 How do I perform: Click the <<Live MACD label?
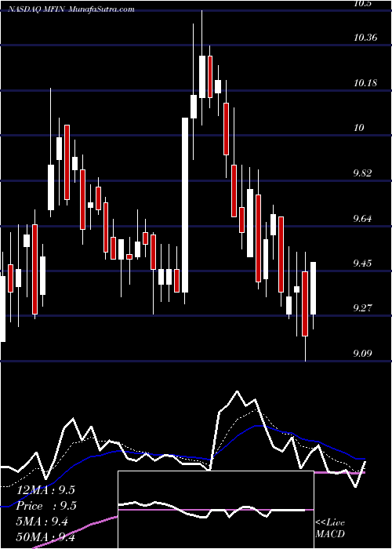330,529
